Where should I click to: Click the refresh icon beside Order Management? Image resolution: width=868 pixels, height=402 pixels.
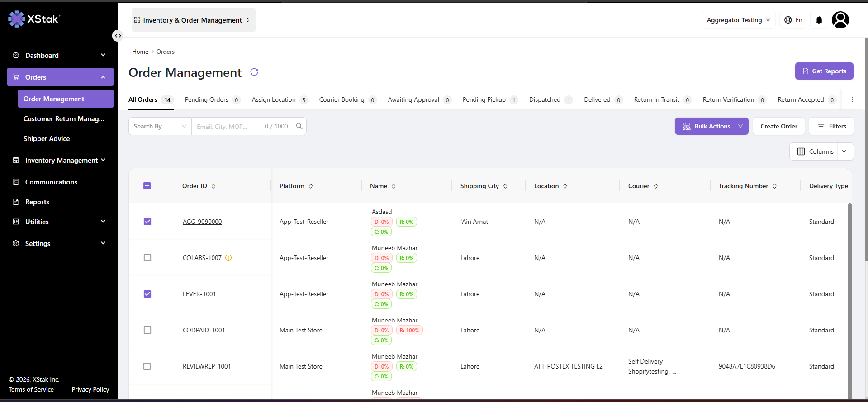(x=254, y=72)
